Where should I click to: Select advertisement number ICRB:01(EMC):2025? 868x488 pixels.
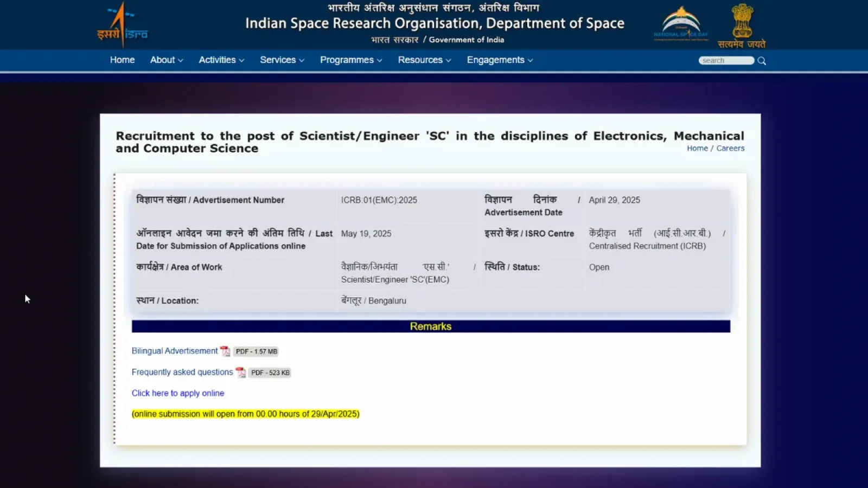coord(379,200)
